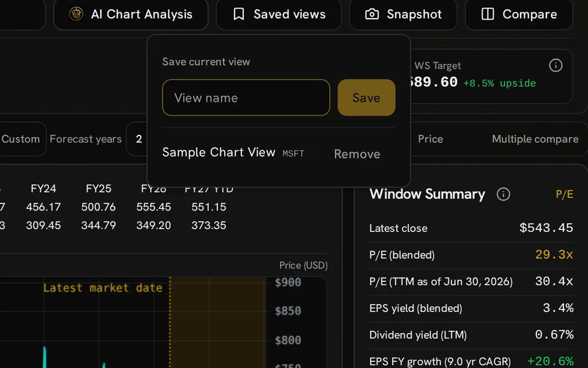Switch to the Multiple compare tab
This screenshot has width=588, height=368.
coord(535,139)
